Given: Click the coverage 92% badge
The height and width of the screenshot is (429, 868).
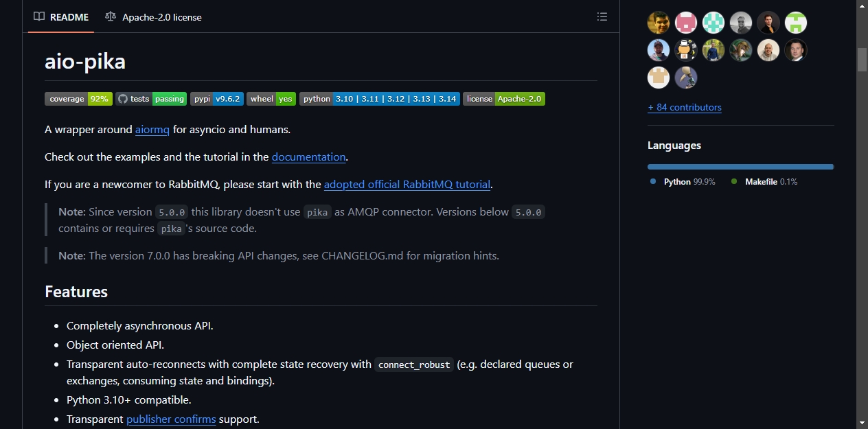Looking at the screenshot, I should (x=78, y=99).
